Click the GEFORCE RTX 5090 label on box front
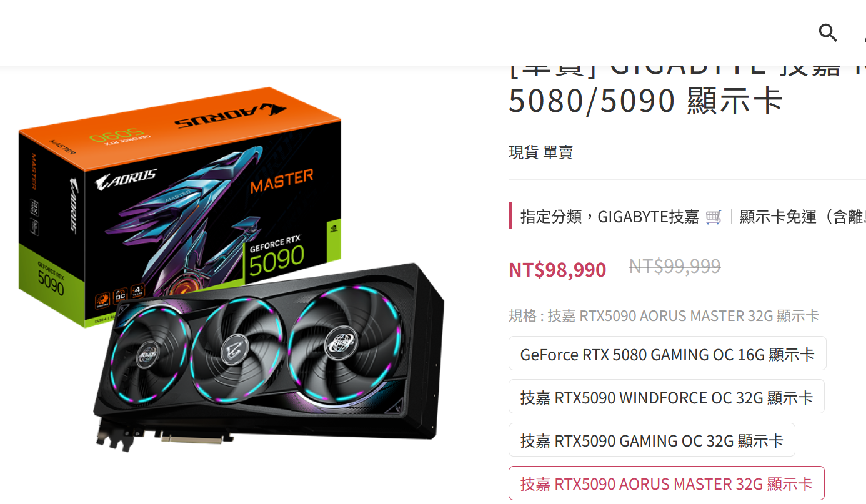This screenshot has height=504, width=866. pos(277,257)
